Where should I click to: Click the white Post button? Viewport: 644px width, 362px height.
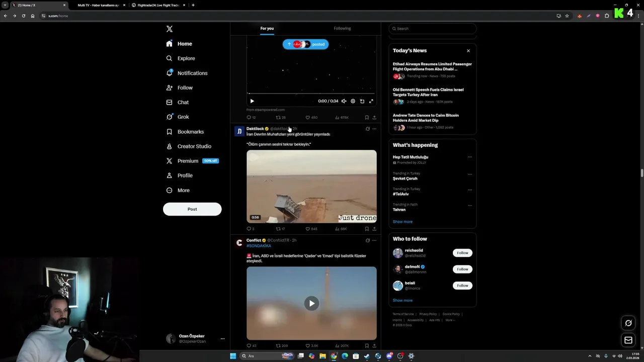pos(192,209)
